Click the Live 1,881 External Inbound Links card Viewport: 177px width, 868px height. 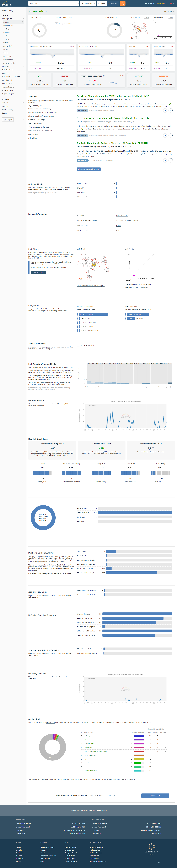[x=40, y=80]
